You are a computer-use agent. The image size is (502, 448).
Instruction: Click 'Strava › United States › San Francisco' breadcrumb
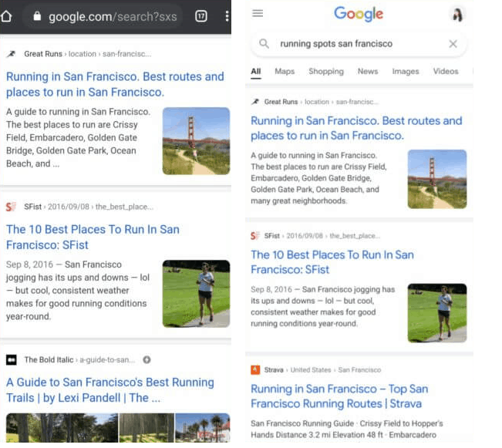coord(322,370)
